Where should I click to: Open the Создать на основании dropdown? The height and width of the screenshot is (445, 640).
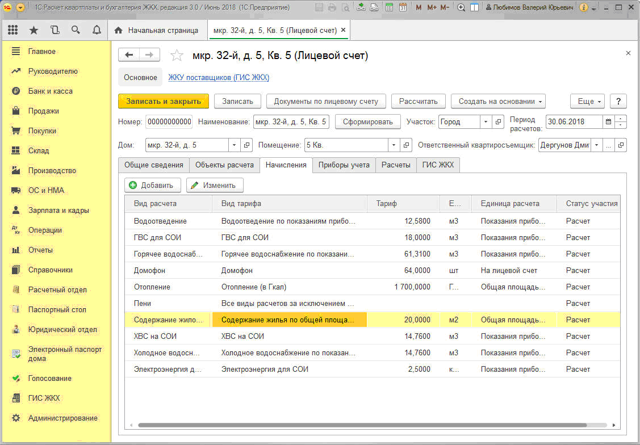[x=498, y=101]
